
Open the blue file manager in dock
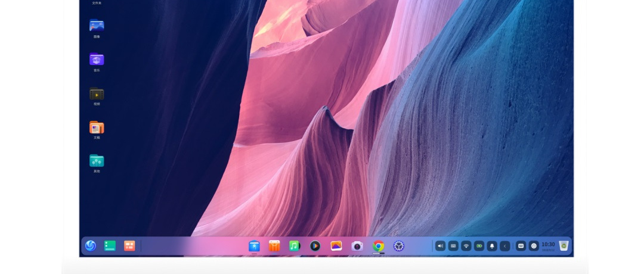(x=254, y=246)
